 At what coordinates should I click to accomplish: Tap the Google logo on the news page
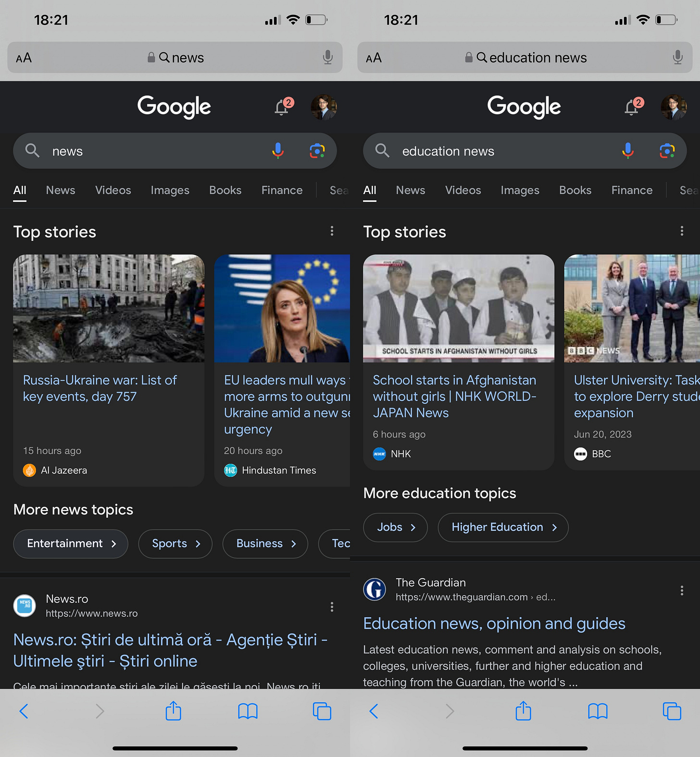(174, 106)
